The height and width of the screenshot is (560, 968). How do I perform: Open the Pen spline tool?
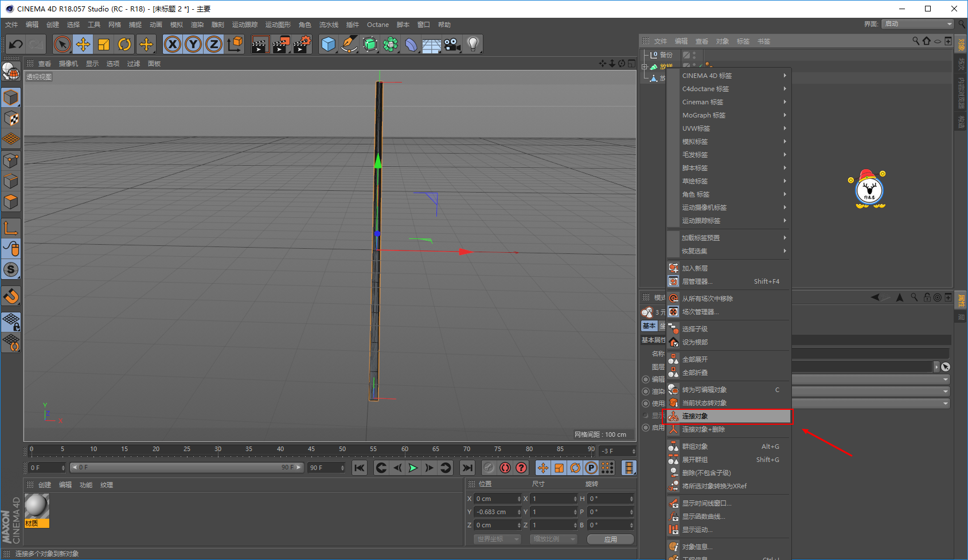tap(349, 44)
